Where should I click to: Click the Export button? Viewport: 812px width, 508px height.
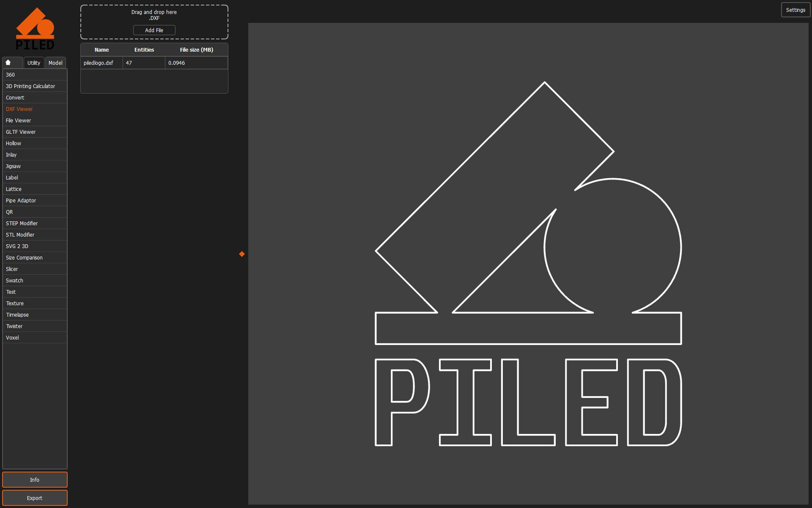pos(35,498)
